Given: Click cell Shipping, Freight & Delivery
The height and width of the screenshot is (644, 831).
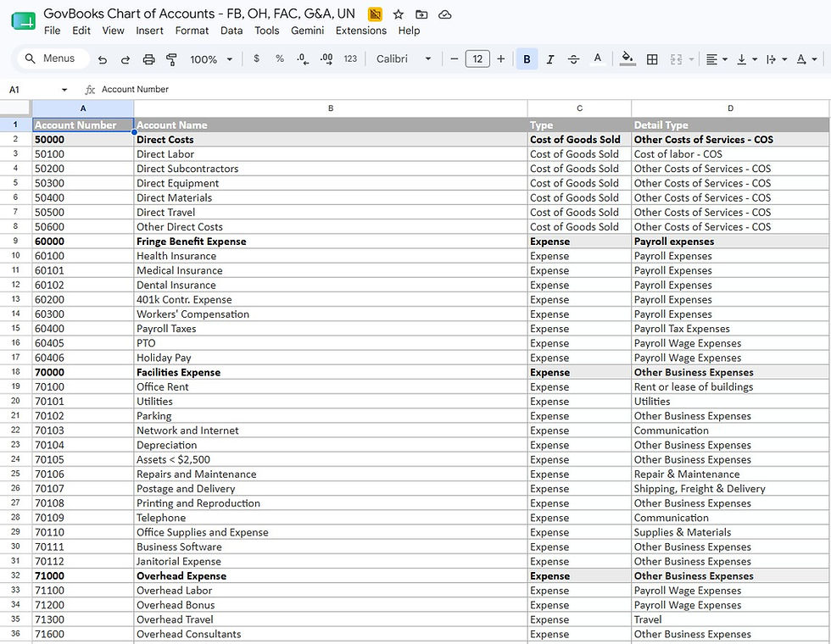Looking at the screenshot, I should 730,488.
